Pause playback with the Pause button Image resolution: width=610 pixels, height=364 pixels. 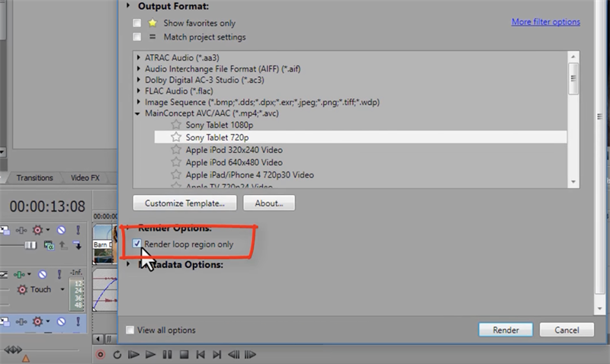[167, 354]
